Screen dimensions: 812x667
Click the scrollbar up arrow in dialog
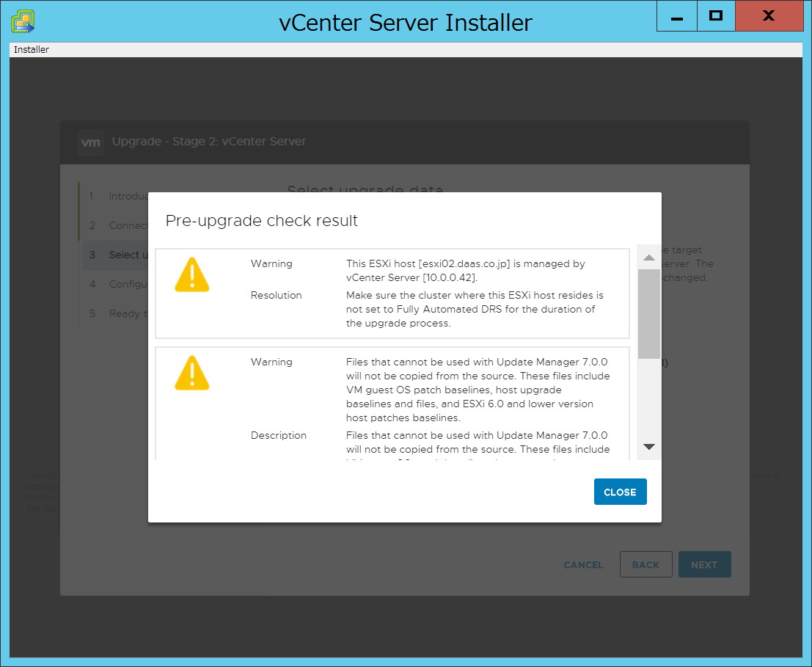click(x=649, y=258)
